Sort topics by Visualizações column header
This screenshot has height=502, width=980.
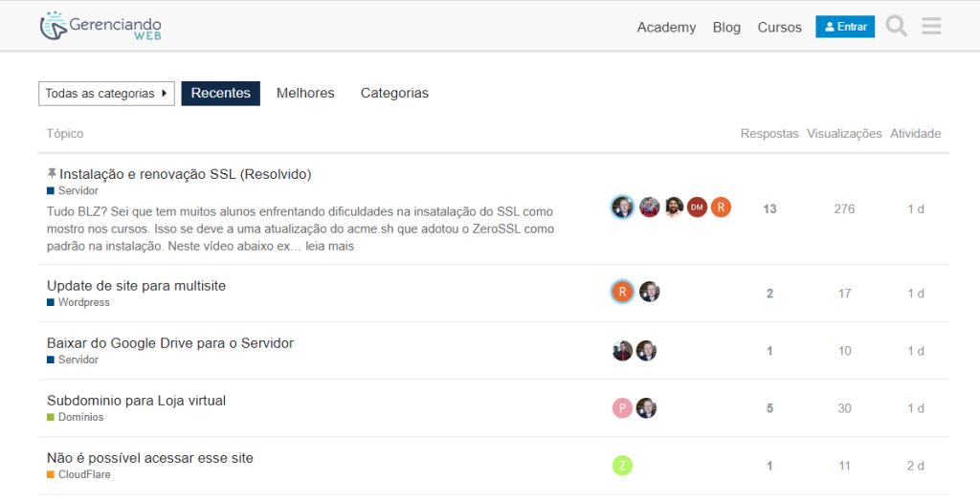point(843,134)
